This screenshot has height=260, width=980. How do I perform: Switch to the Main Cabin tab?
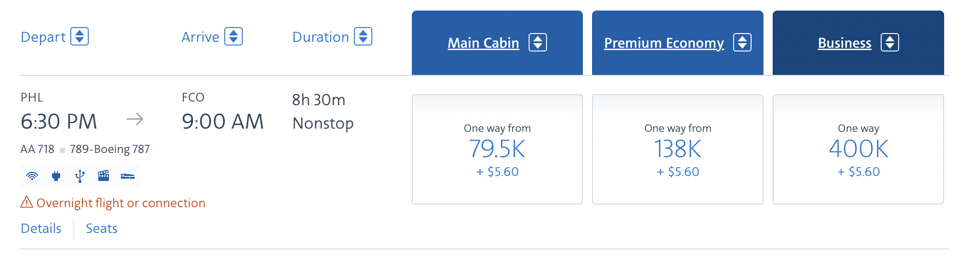483,43
